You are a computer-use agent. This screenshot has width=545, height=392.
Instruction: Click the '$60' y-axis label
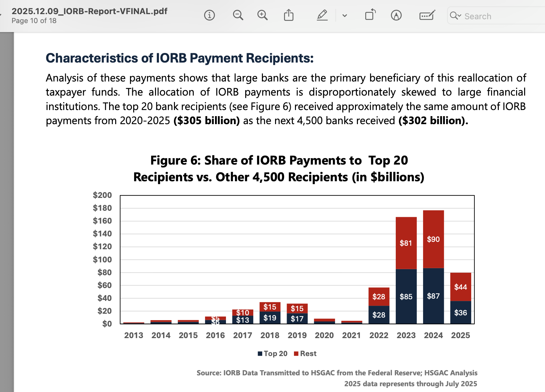pos(105,285)
